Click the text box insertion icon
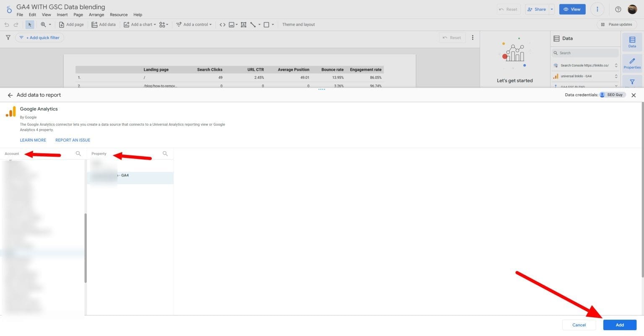 (x=244, y=24)
